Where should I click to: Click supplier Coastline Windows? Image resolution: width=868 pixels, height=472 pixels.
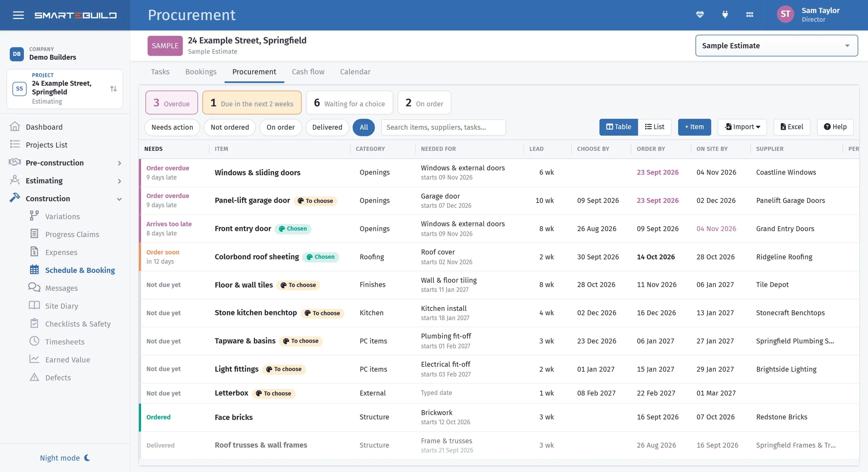786,173
